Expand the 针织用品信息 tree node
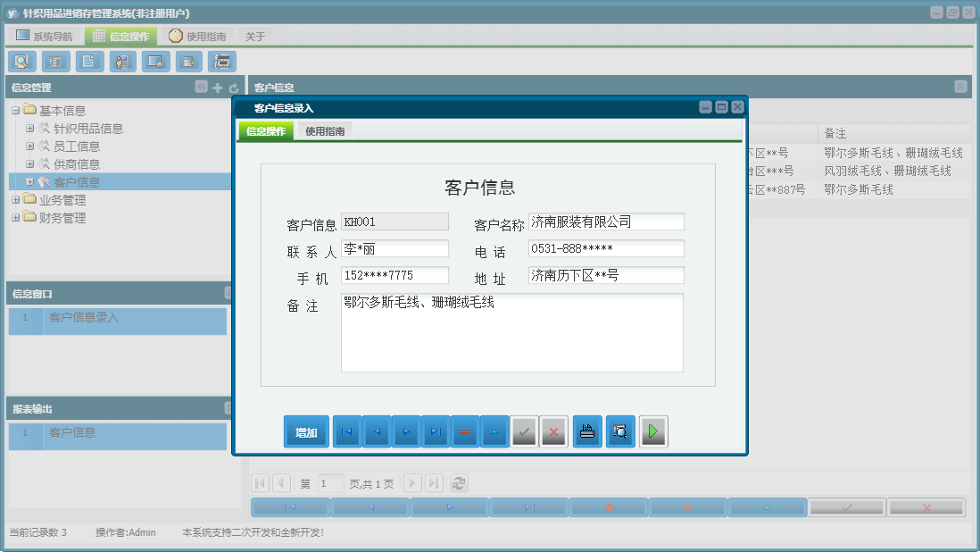980x552 pixels. (29, 128)
